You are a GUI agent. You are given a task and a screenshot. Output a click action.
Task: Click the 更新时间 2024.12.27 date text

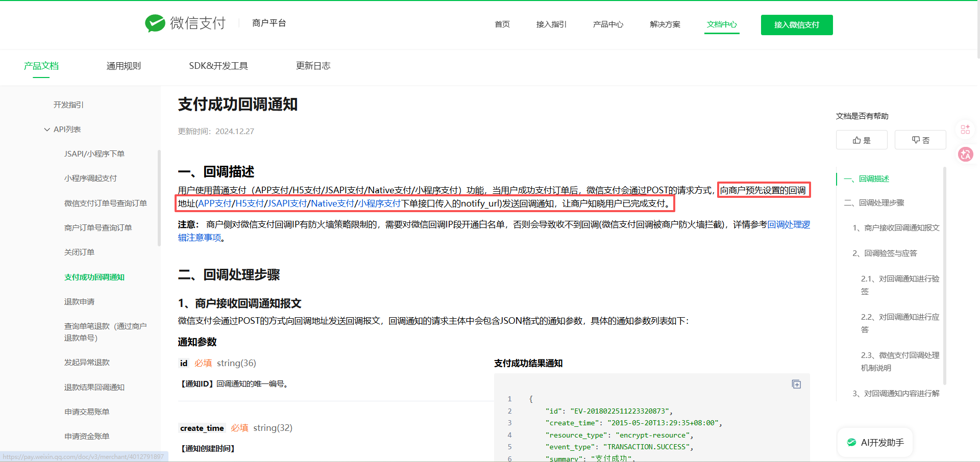point(216,131)
